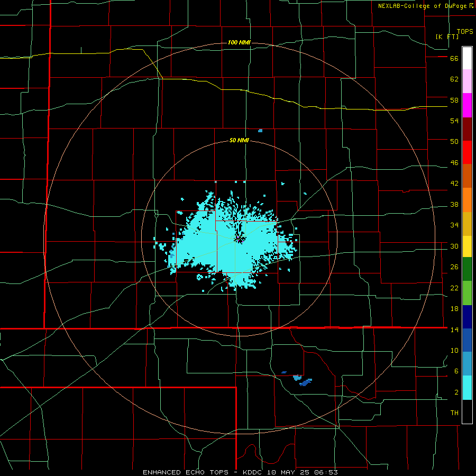Click the 'TH' threshold label

click(454, 413)
